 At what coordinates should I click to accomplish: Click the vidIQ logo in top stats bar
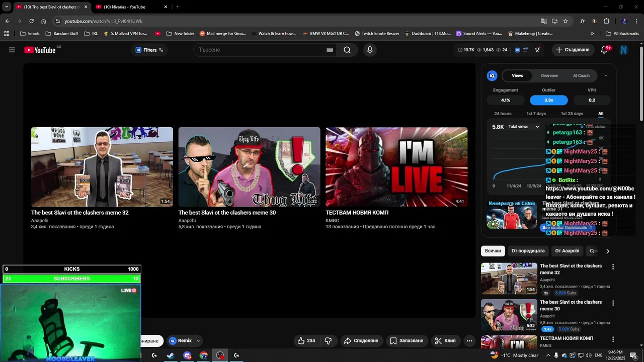pos(517,50)
